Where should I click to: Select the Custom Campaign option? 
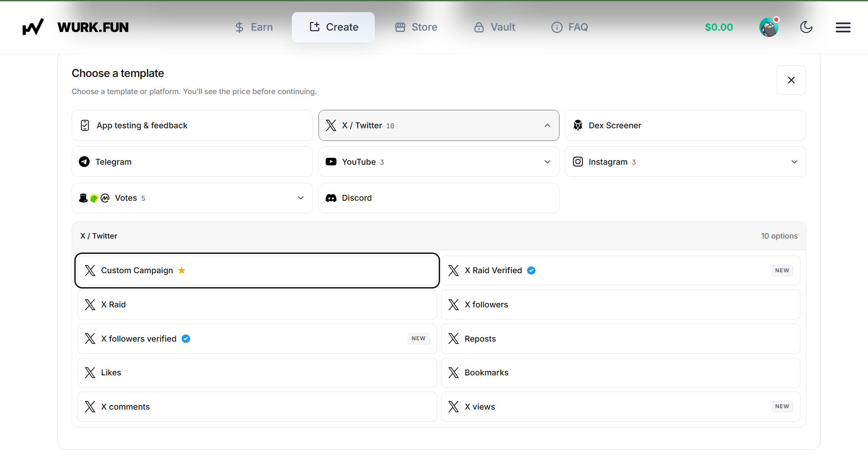tap(257, 271)
